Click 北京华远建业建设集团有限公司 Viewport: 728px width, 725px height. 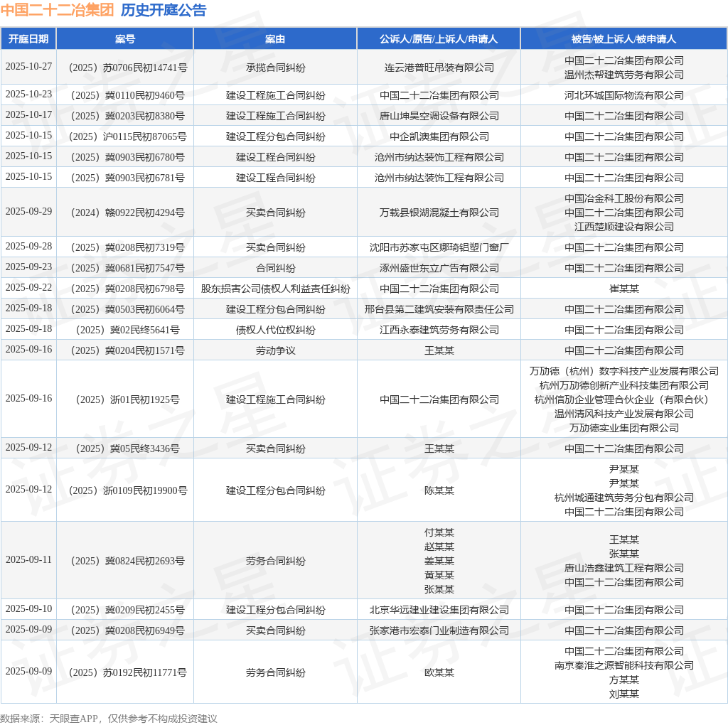(x=439, y=611)
